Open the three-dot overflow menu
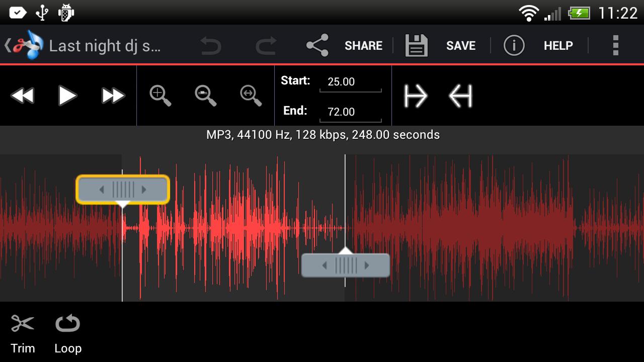The height and width of the screenshot is (362, 644). pos(615,46)
